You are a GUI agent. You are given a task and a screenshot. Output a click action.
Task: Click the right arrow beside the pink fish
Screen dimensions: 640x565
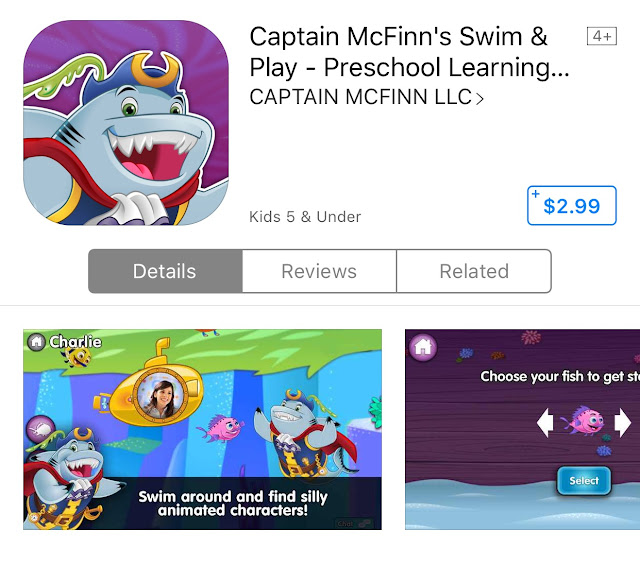[622, 423]
